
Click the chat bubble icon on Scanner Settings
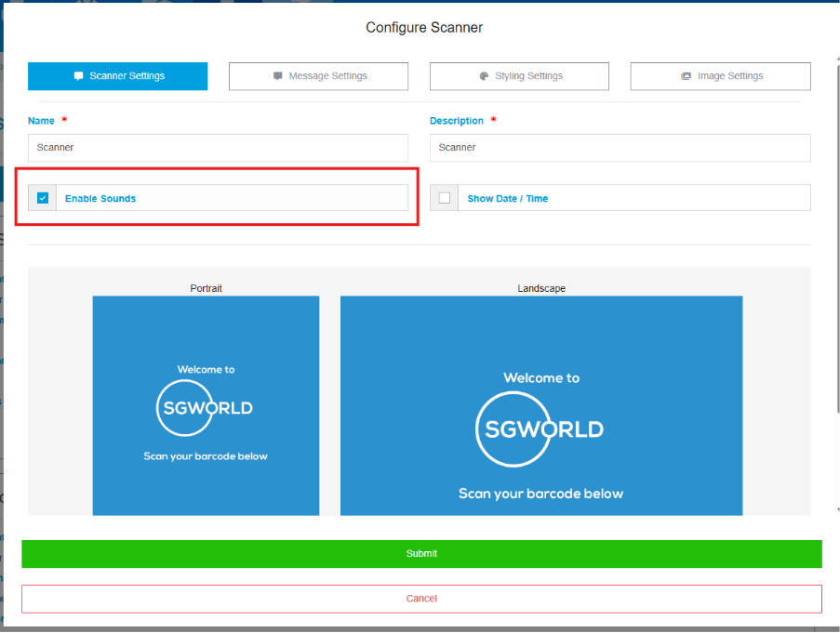click(78, 76)
